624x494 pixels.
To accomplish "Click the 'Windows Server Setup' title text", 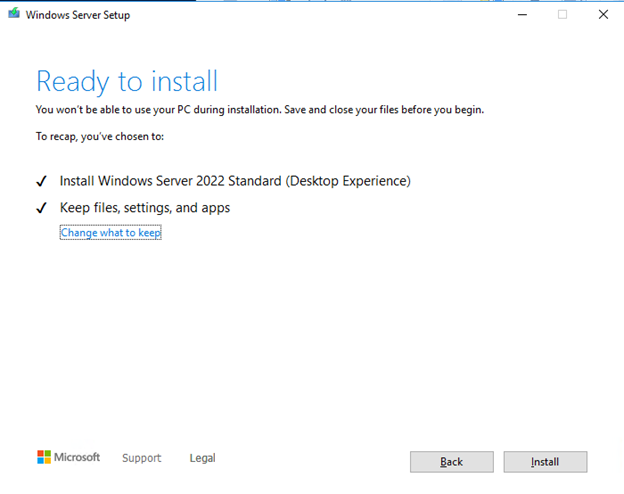I will tap(78, 15).
